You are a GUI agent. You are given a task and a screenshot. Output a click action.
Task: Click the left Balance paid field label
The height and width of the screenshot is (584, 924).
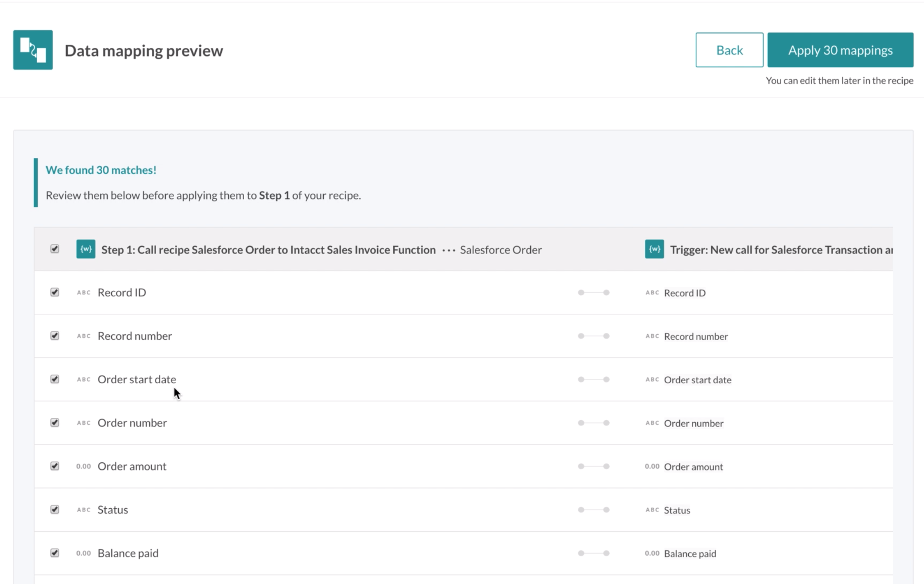[x=128, y=553]
